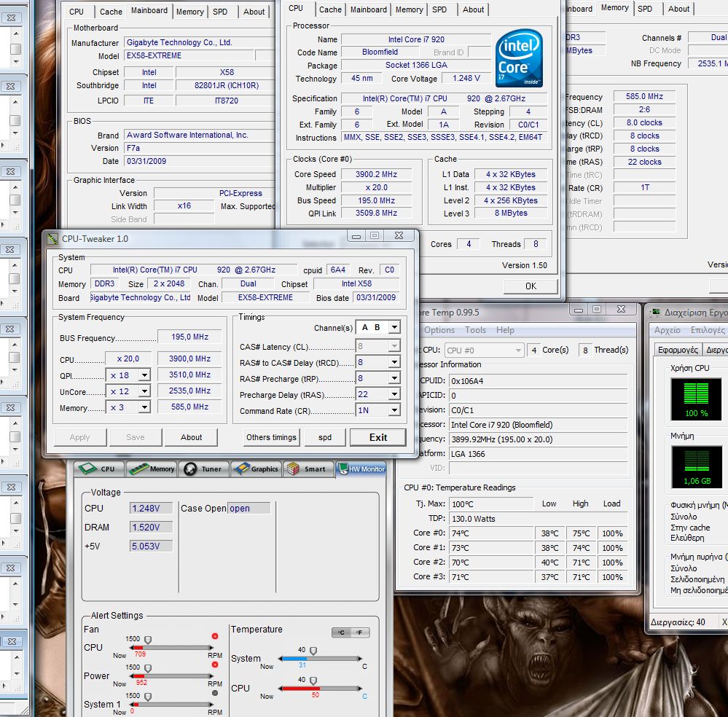
Task: Switch to Cache tab in CPU-Z Mainboard window
Action: coord(111,12)
